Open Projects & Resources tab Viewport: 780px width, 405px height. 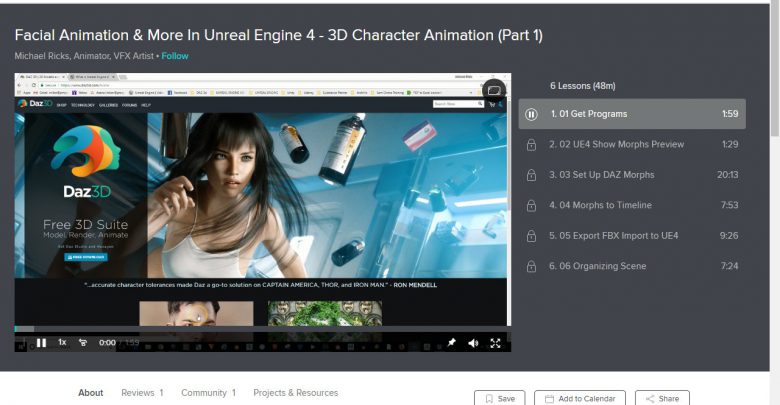pos(295,393)
